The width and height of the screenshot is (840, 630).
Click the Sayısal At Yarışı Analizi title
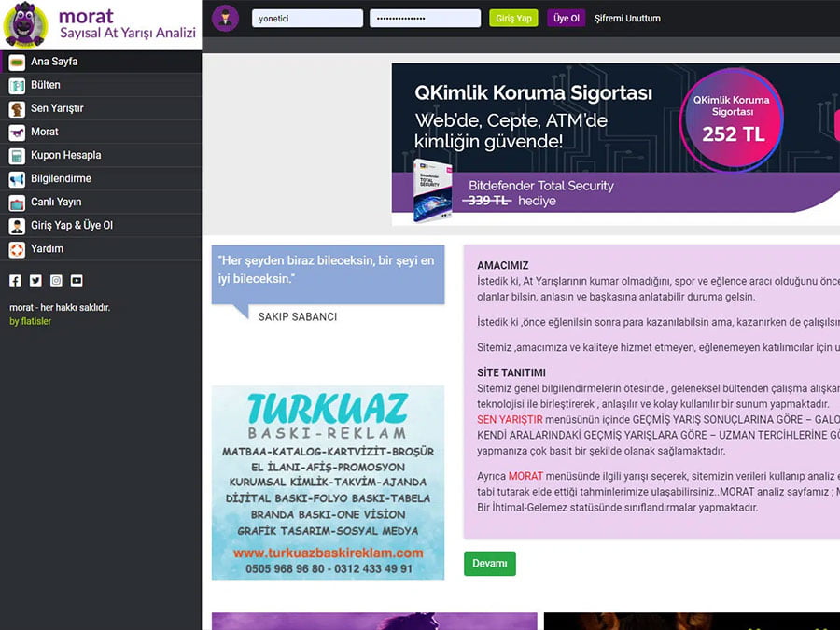tap(128, 34)
